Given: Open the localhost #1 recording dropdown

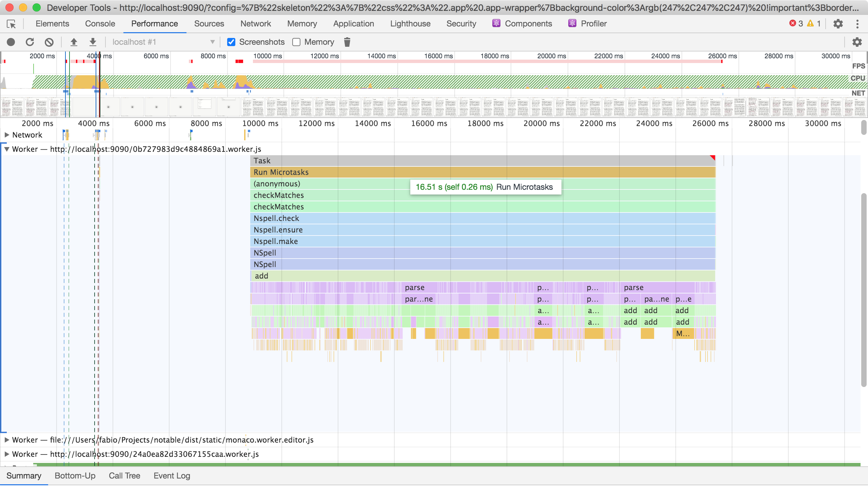Looking at the screenshot, I should click(163, 42).
